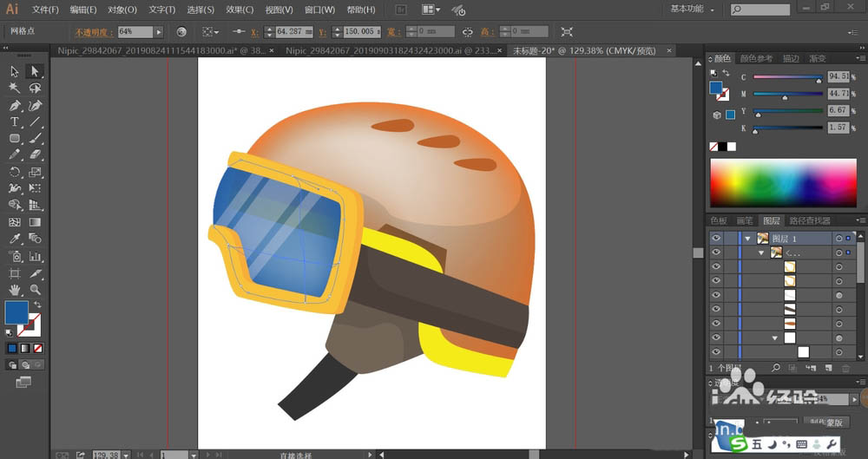Screen dimensions: 868x459
Task: Open the opacity 64% dropdown arrow
Action: pos(159,32)
